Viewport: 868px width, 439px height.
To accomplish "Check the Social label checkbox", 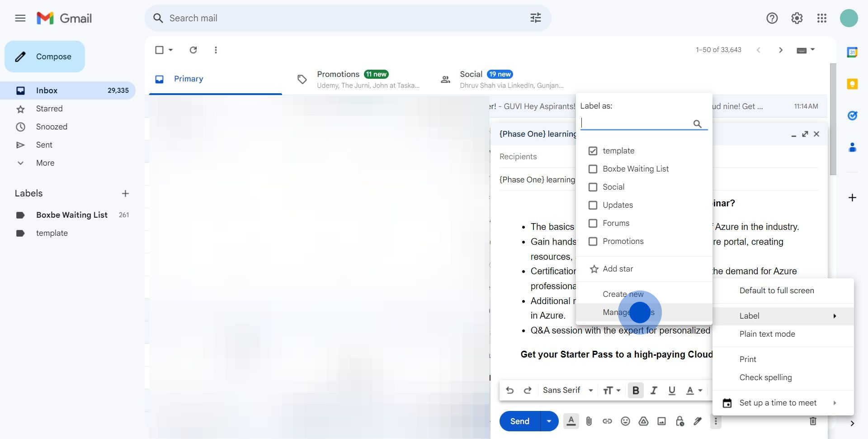I will click(593, 187).
